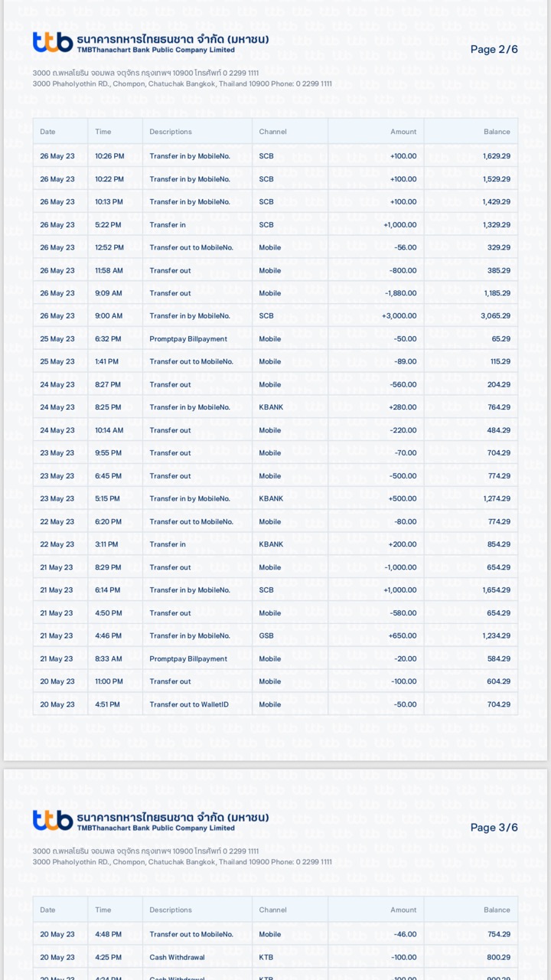Image resolution: width=551 pixels, height=980 pixels.
Task: Click the Descriptions header on page 3
Action: [171, 910]
